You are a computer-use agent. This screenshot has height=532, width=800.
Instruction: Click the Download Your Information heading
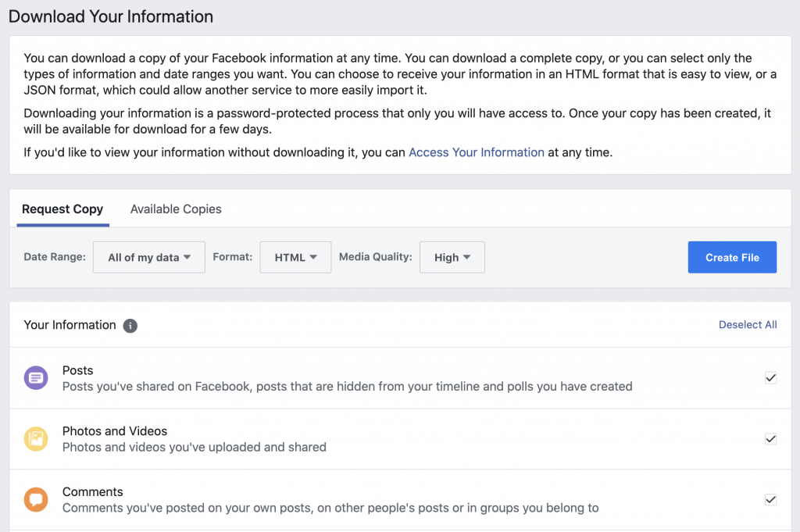pos(111,16)
